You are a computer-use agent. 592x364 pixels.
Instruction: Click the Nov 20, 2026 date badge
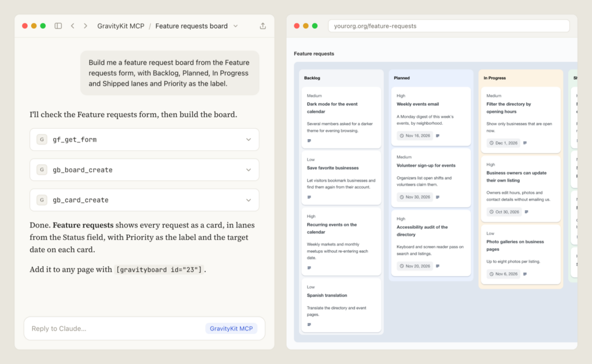click(x=415, y=266)
